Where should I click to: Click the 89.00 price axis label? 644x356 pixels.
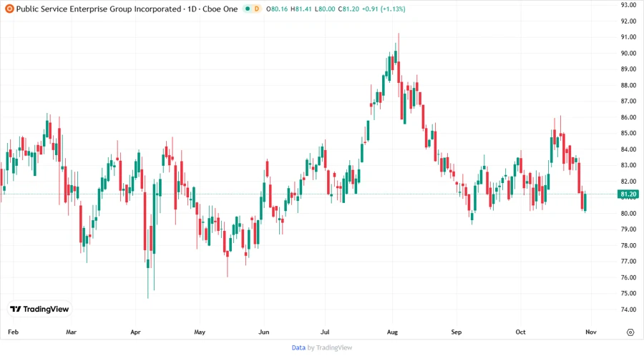click(x=628, y=69)
